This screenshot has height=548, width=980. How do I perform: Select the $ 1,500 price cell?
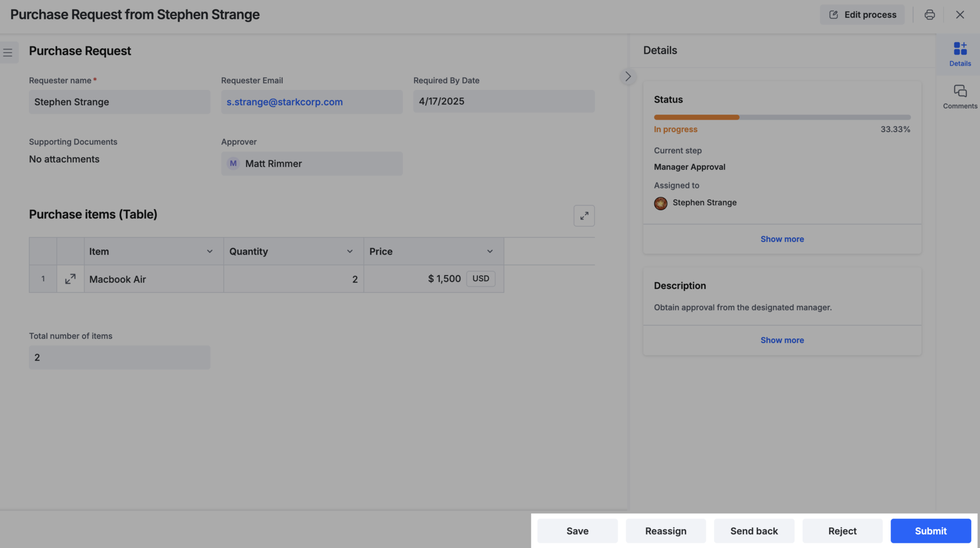(x=434, y=279)
